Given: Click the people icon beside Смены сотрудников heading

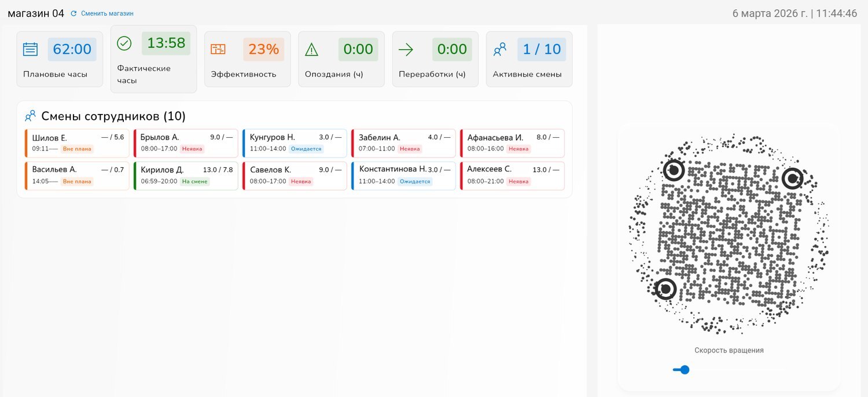Looking at the screenshot, I should (30, 116).
